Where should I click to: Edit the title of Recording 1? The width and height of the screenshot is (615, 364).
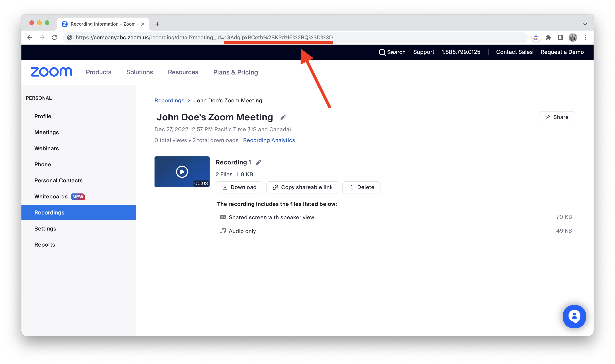259,162
